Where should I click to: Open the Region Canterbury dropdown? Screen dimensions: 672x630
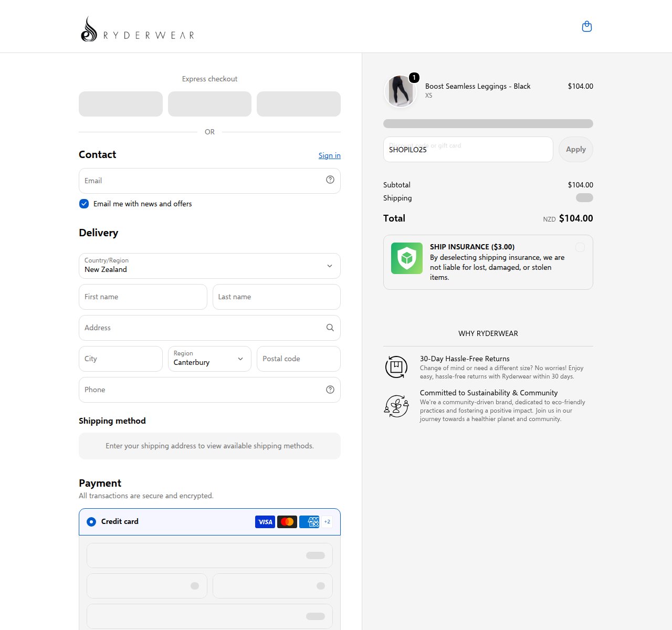click(209, 359)
